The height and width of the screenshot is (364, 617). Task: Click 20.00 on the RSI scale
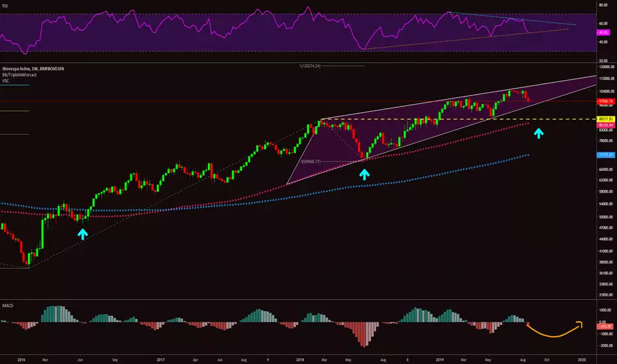pos(603,61)
